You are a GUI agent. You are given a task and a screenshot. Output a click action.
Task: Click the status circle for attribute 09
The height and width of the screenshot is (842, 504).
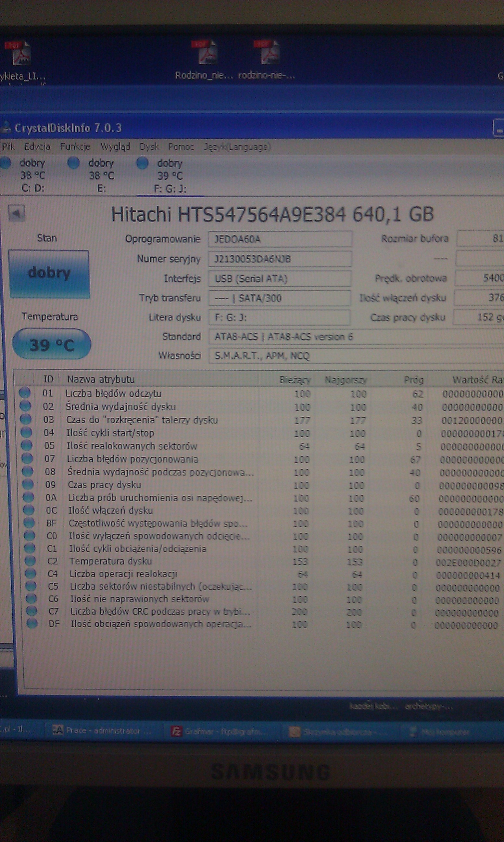pyautogui.click(x=28, y=484)
